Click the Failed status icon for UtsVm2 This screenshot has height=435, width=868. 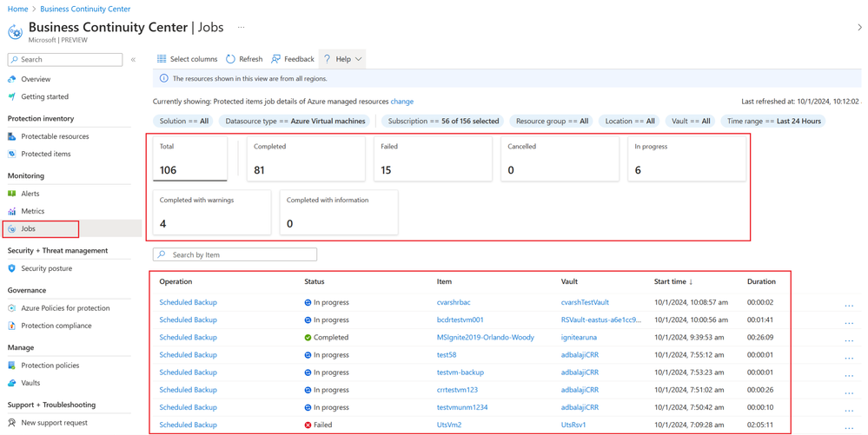click(x=308, y=425)
